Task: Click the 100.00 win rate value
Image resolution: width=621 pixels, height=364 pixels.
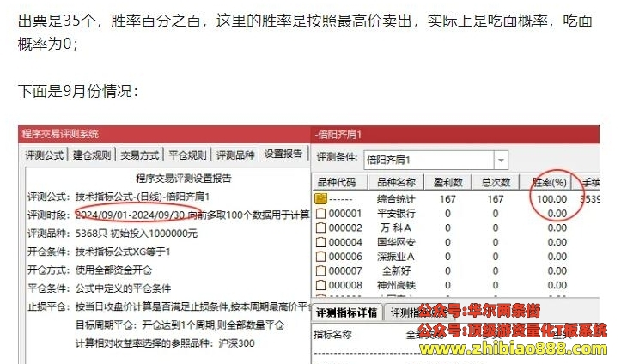Action: [x=551, y=199]
